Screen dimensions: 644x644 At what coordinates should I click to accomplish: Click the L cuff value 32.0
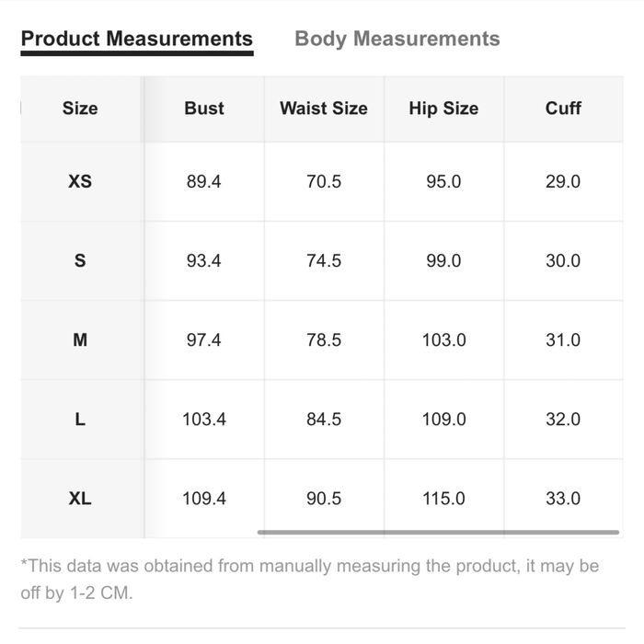coord(563,419)
